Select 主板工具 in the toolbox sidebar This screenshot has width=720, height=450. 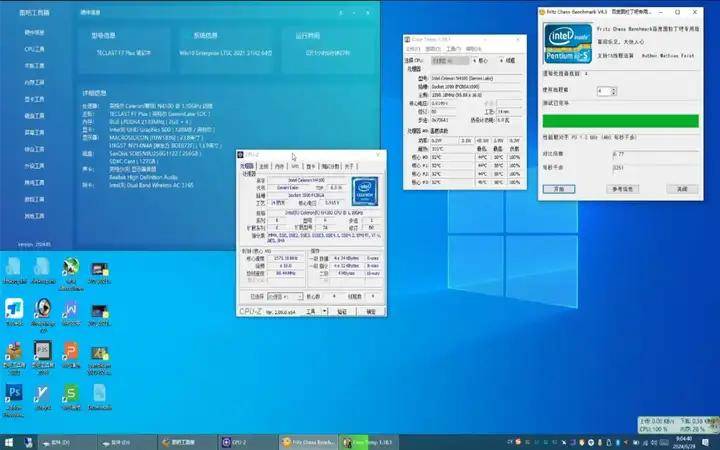pos(34,66)
